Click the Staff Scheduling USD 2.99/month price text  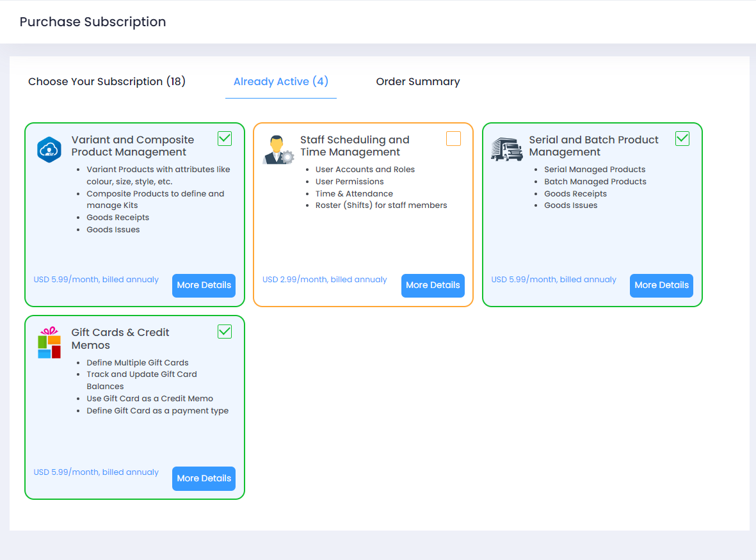tap(325, 280)
